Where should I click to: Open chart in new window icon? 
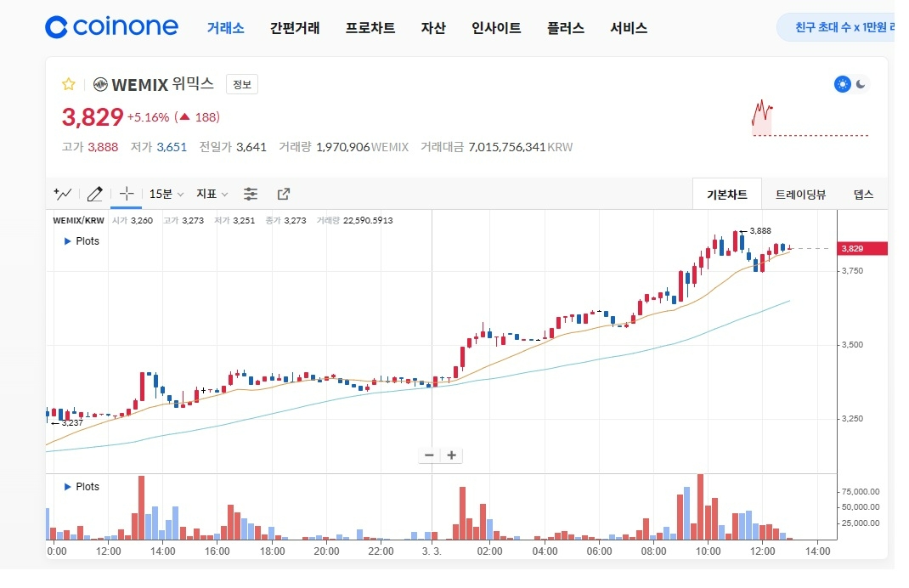click(x=284, y=194)
